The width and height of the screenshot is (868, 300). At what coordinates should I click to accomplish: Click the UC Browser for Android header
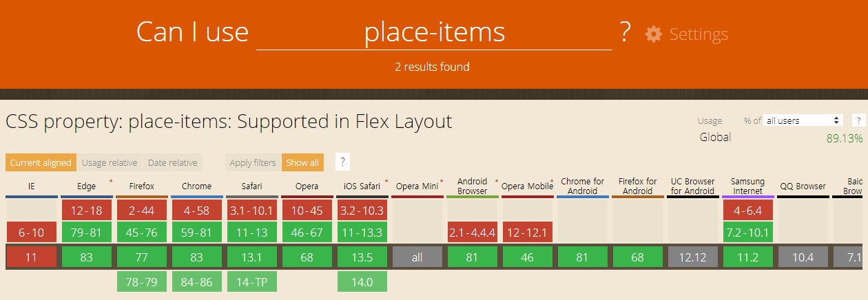692,186
